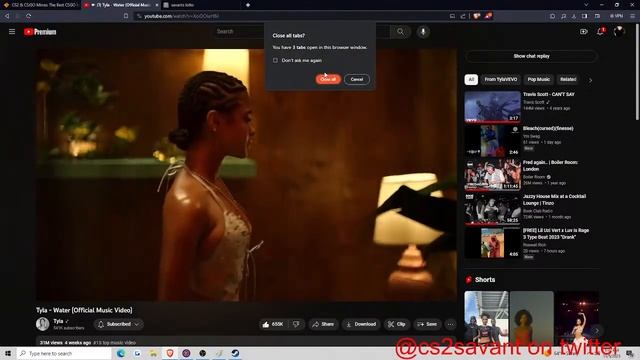Click the Windows taskbar search box
Image resolution: width=640 pixels, height=360 pixels.
[64, 353]
